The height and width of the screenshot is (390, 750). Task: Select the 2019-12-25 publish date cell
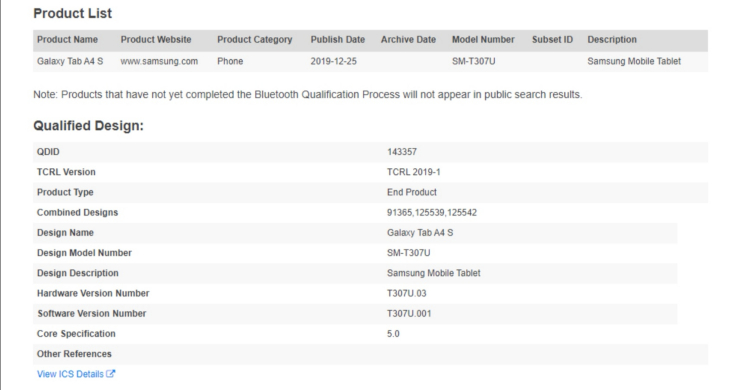[333, 61]
